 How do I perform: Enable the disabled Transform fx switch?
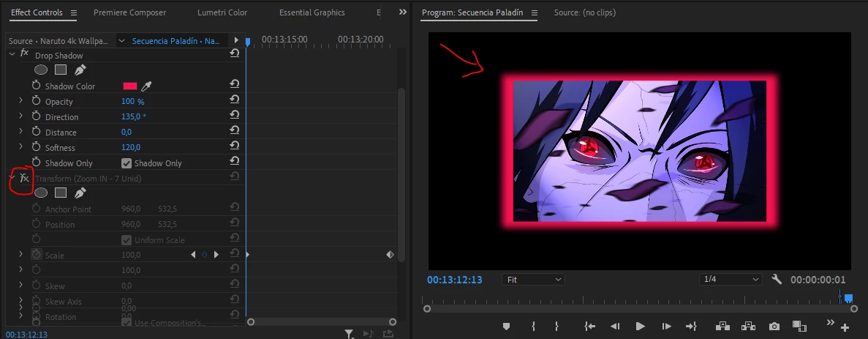pos(24,178)
